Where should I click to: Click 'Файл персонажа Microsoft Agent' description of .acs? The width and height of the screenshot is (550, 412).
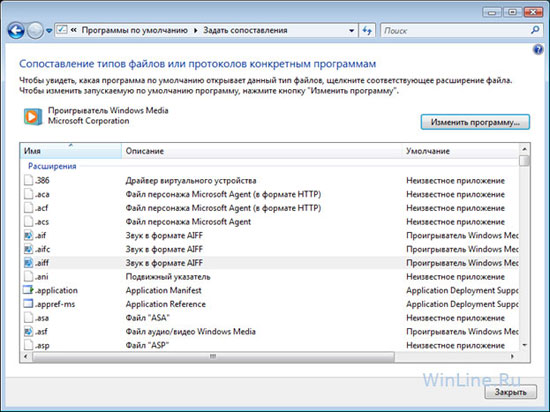pos(188,222)
